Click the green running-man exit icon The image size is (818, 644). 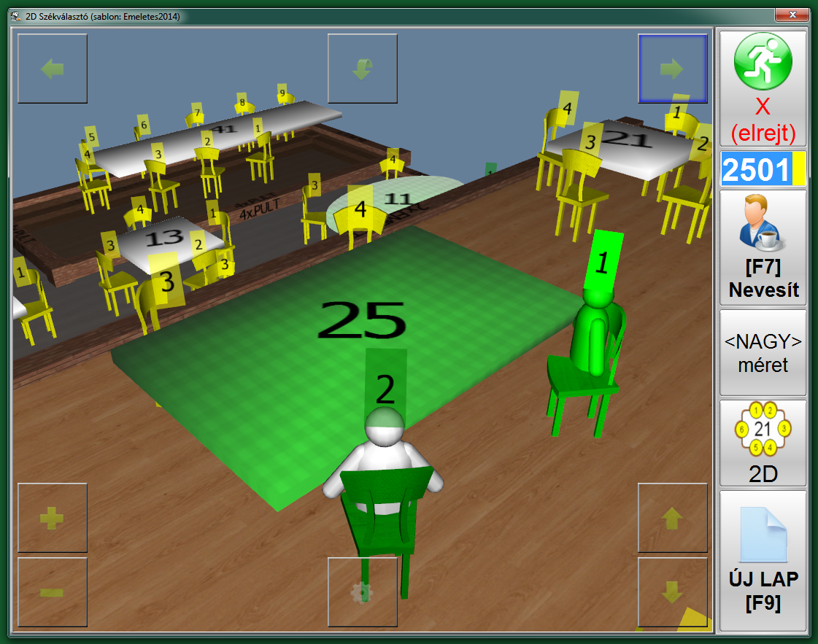tap(763, 63)
